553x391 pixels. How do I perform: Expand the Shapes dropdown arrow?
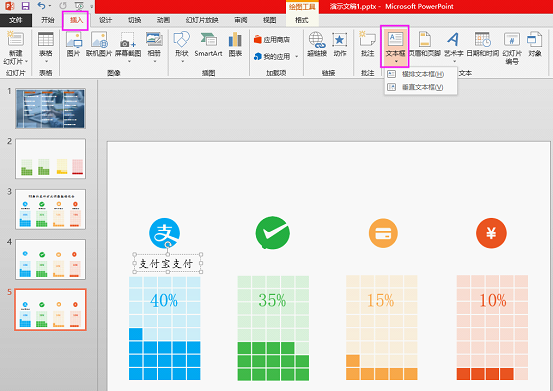[182, 61]
